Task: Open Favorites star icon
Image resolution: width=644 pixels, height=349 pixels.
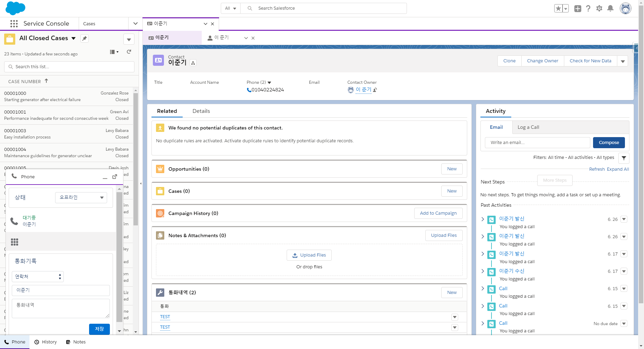Action: pos(558,8)
